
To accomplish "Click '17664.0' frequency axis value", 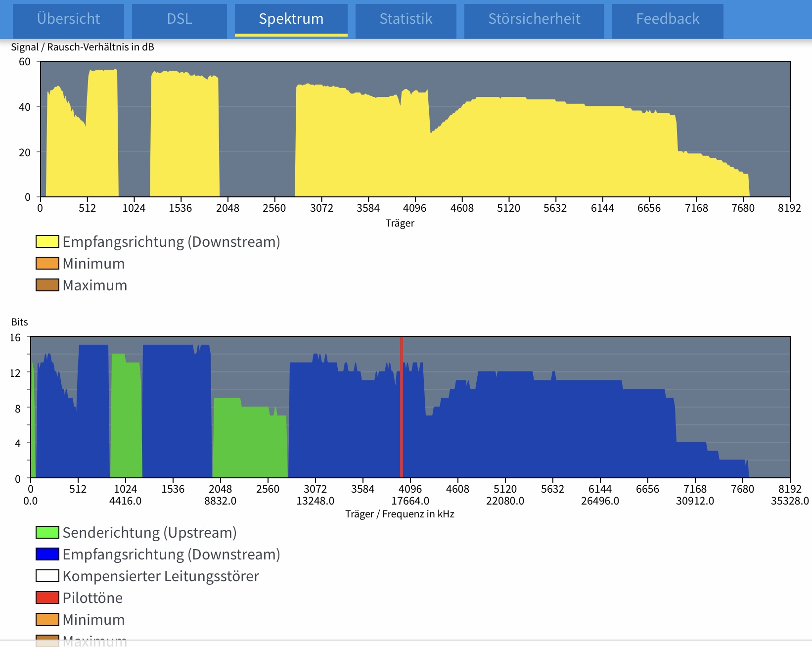I will click(x=410, y=501).
